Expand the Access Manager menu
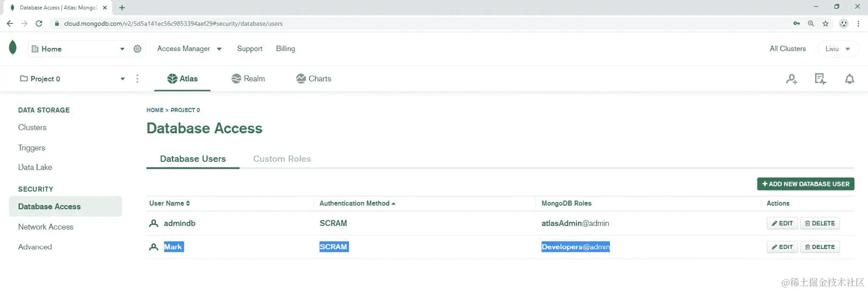This screenshot has width=868, height=291. (190, 48)
